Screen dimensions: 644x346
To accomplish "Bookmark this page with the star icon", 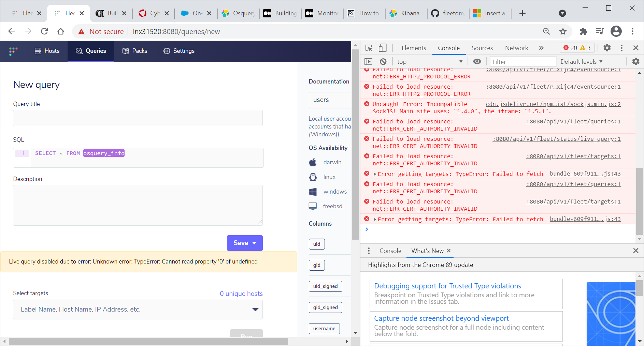I will [563, 31].
